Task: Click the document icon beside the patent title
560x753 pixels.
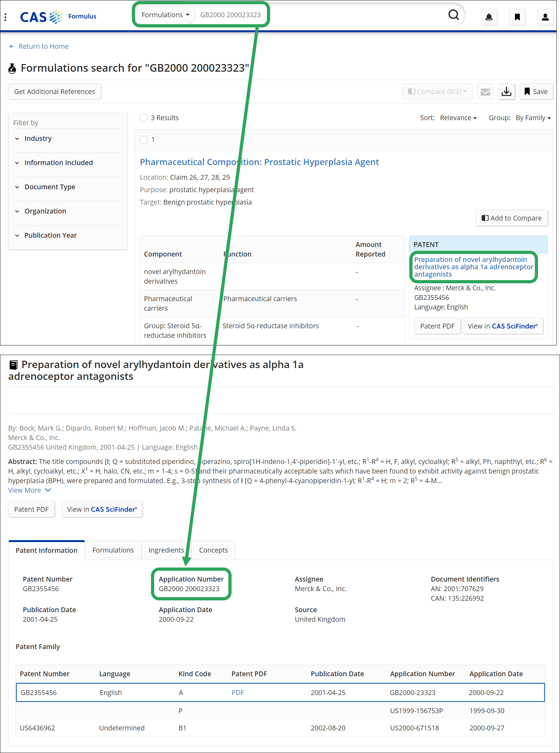Action: (13, 365)
